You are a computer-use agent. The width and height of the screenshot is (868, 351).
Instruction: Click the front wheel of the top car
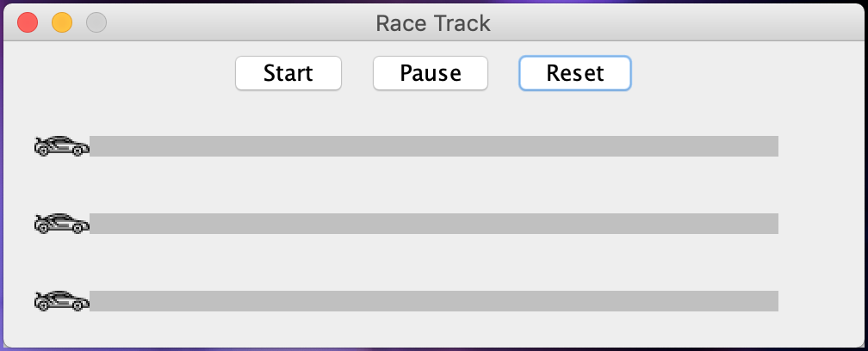click(77, 151)
